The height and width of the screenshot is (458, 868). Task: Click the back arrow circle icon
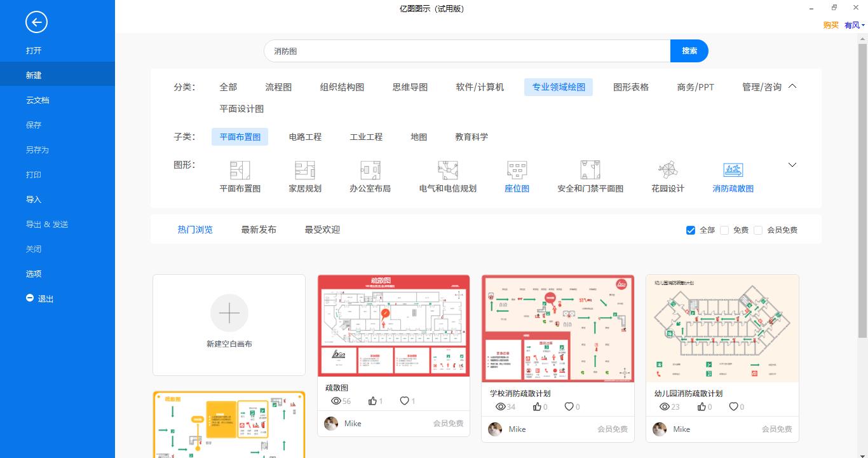(x=36, y=22)
